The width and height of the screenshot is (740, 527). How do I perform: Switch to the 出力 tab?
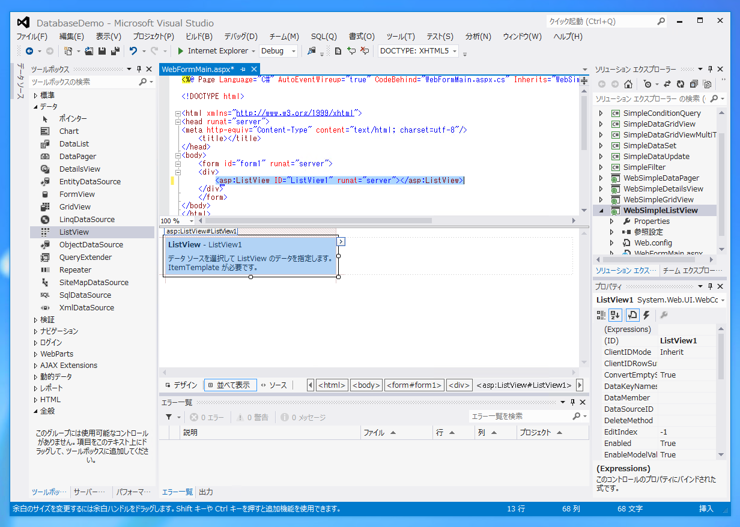click(206, 492)
